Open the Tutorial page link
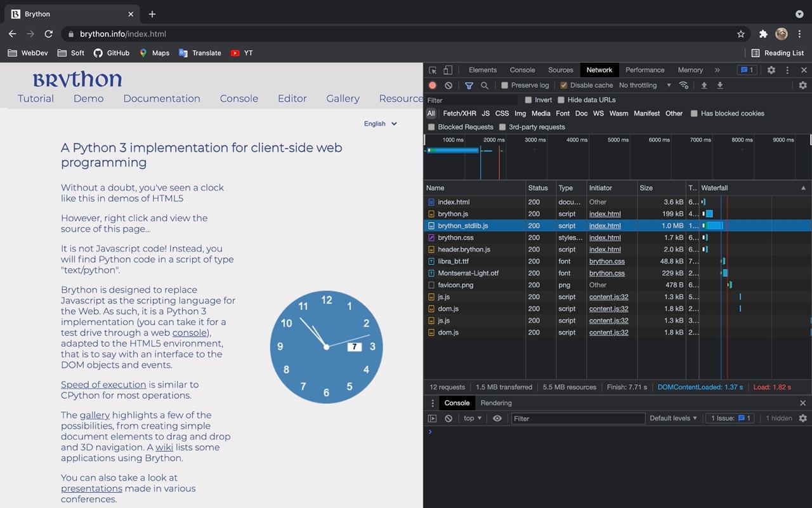The width and height of the screenshot is (812, 508). point(36,98)
